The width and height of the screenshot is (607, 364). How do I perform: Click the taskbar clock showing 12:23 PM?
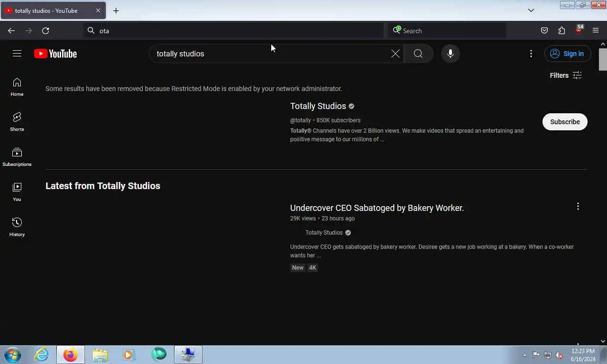pos(583,355)
